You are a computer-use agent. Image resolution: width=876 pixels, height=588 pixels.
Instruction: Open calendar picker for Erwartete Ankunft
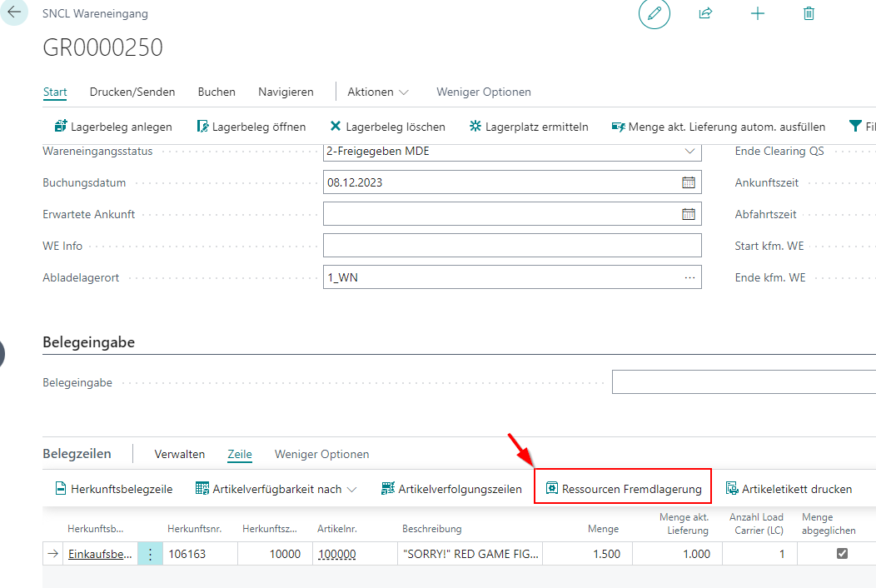pyautogui.click(x=689, y=214)
